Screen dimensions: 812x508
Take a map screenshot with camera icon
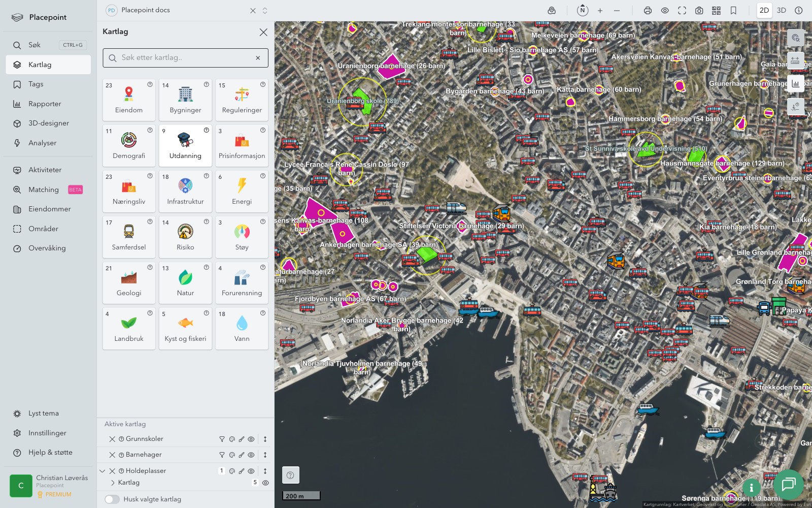point(699,11)
